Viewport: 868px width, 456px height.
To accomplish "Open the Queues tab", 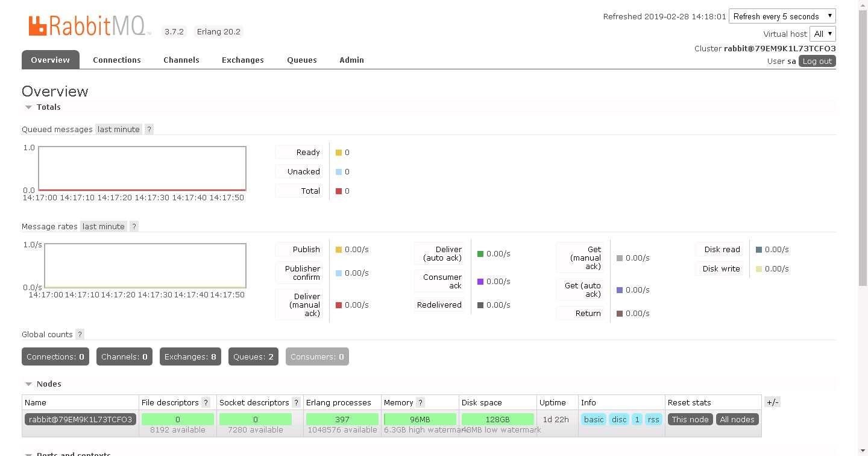I will (302, 60).
